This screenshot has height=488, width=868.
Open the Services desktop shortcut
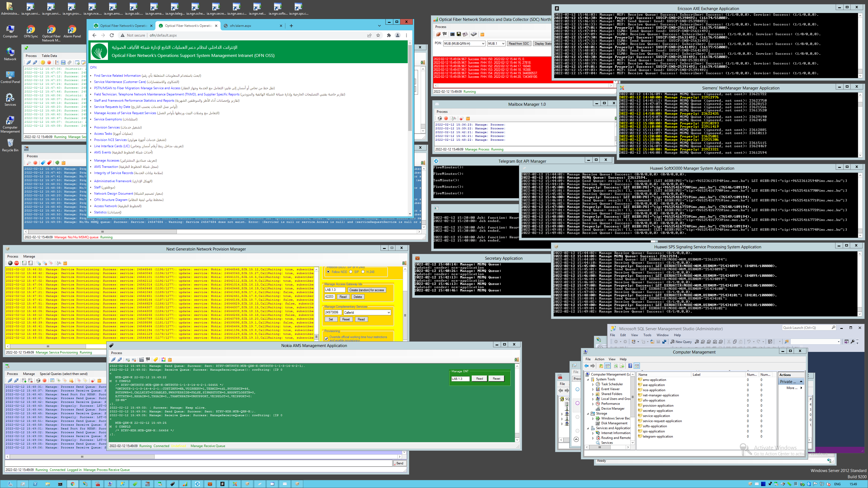pyautogui.click(x=10, y=100)
